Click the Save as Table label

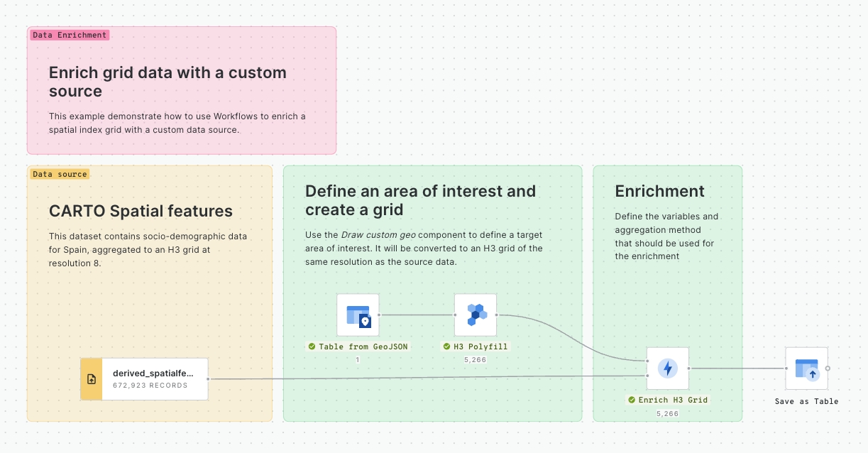806,401
